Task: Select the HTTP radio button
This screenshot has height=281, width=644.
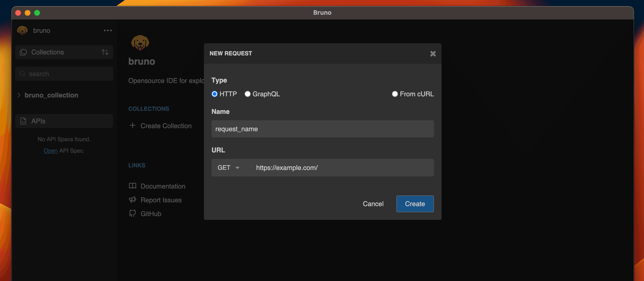Action: pos(214,94)
